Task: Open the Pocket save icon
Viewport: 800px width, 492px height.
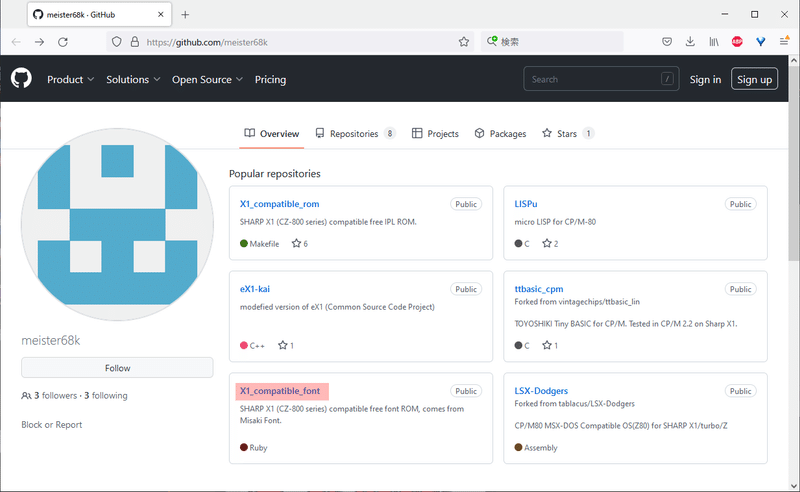Action: pos(667,42)
